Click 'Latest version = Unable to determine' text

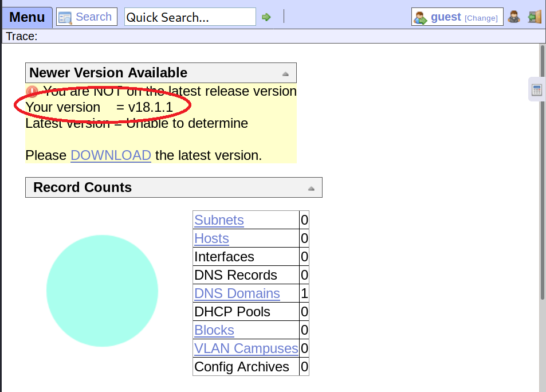pos(136,123)
